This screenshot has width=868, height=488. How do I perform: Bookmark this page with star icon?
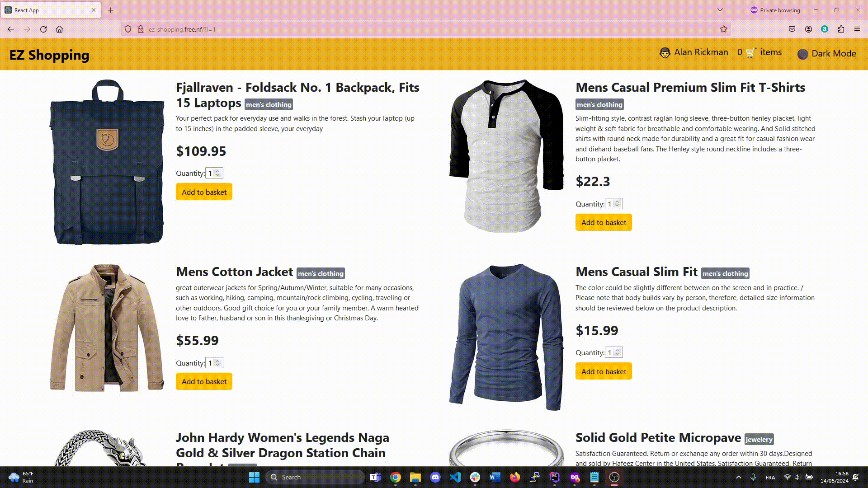(724, 29)
